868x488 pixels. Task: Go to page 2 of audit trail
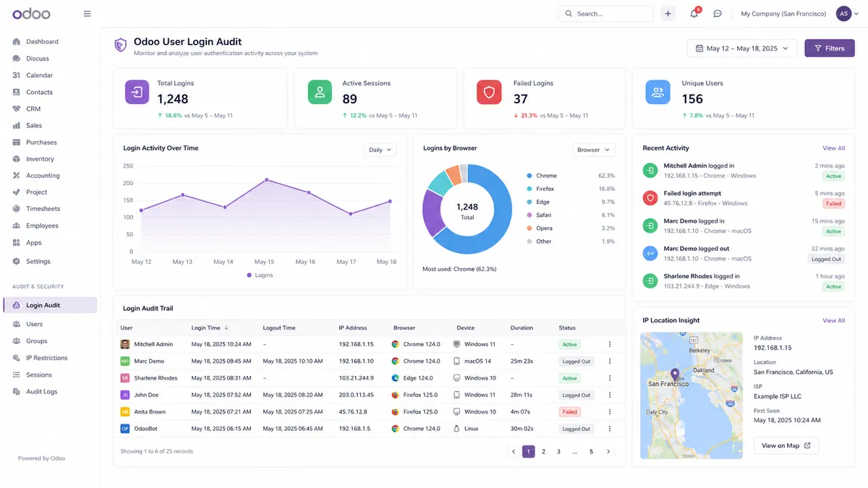[543, 451]
